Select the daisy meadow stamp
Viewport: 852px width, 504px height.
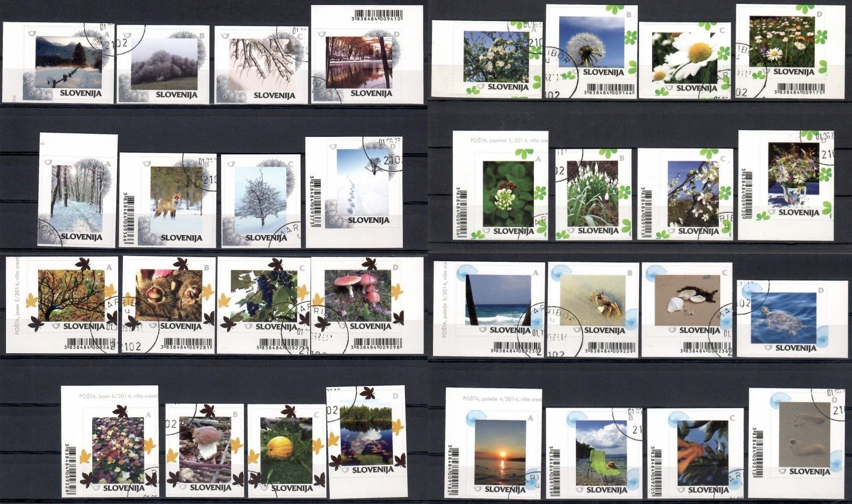point(782,51)
